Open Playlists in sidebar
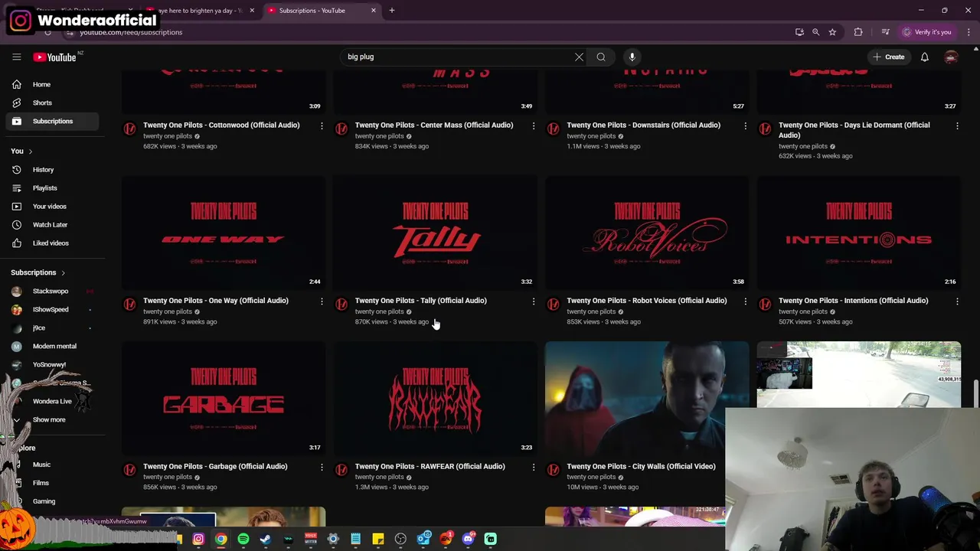 52,188
